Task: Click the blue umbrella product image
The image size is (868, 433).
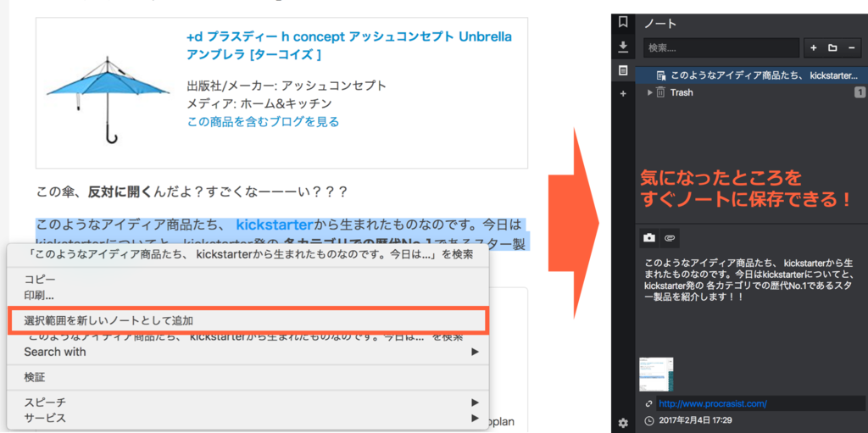Action: pos(108,98)
